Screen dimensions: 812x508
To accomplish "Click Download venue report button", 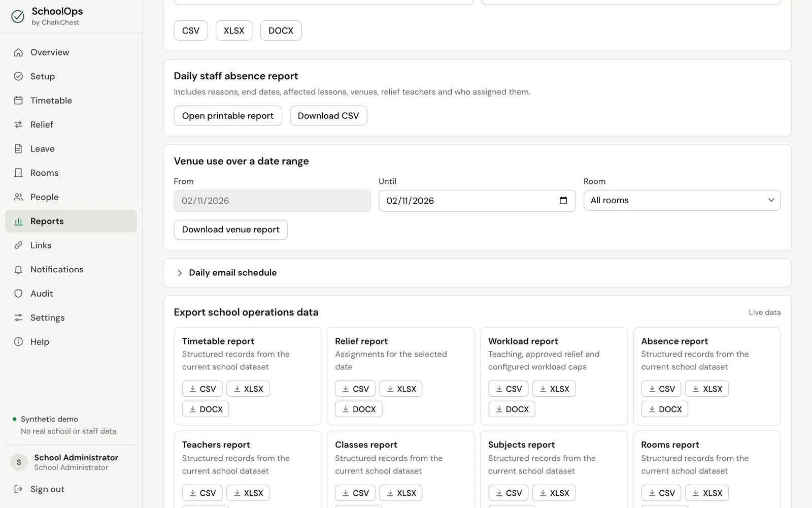I will point(231,230).
